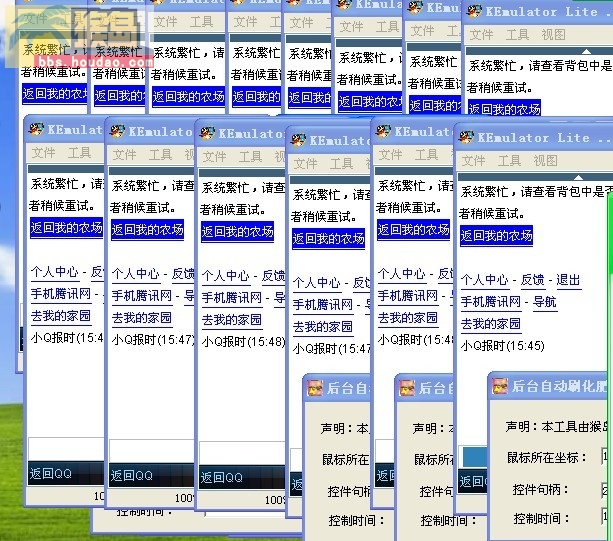This screenshot has width=613, height=541.
Task: Click 返回我的农场 in upper KEmulator Lite window
Action: 504,109
